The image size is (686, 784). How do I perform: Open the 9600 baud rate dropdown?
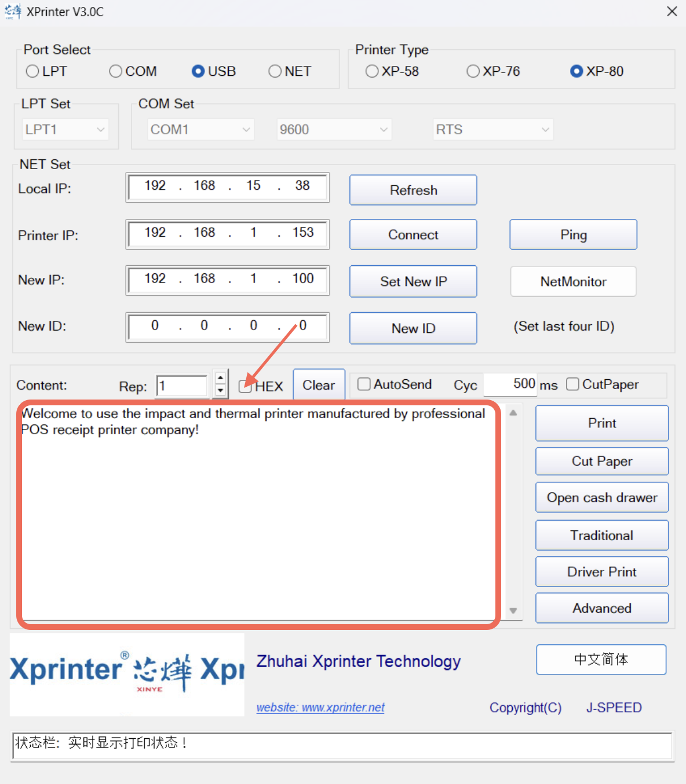(334, 130)
